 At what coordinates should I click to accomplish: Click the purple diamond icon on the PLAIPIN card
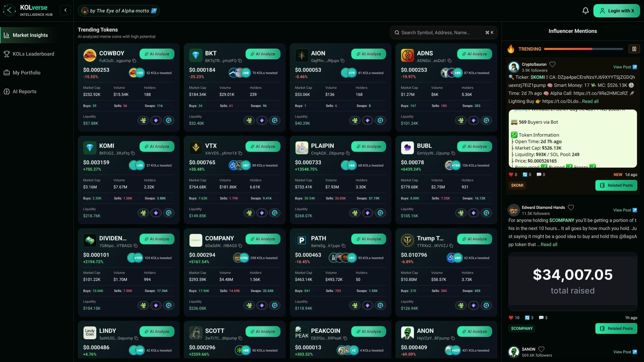pos(368,213)
